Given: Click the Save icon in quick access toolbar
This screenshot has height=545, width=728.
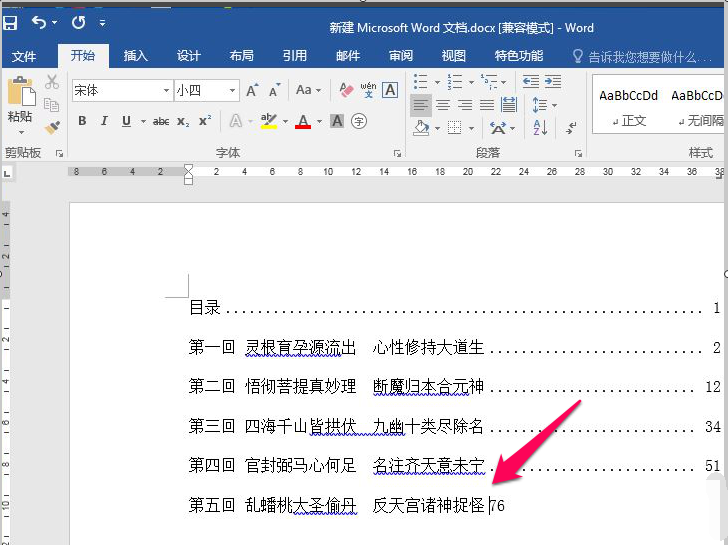Looking at the screenshot, I should (x=10, y=22).
